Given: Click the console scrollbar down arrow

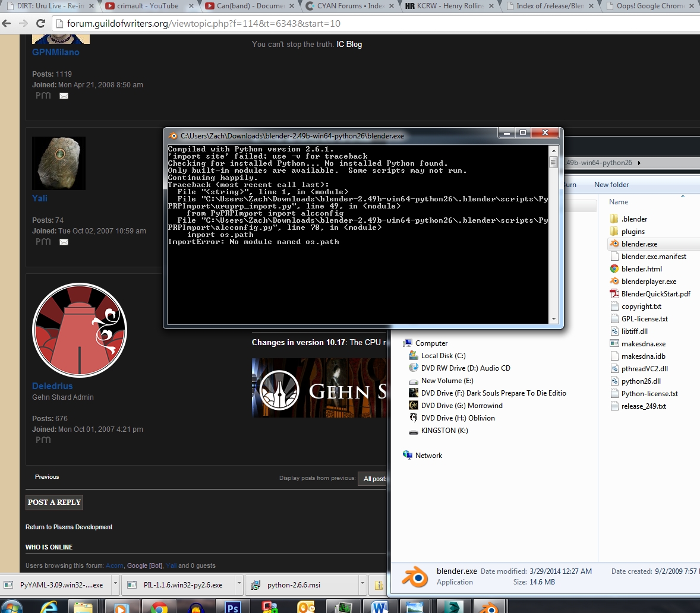Looking at the screenshot, I should point(554,319).
